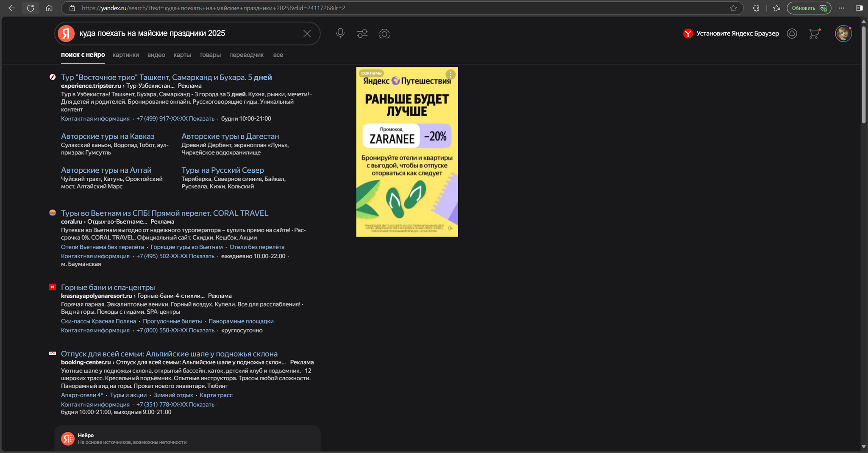Click in the search query input field
The image size is (868, 453).
click(x=186, y=33)
